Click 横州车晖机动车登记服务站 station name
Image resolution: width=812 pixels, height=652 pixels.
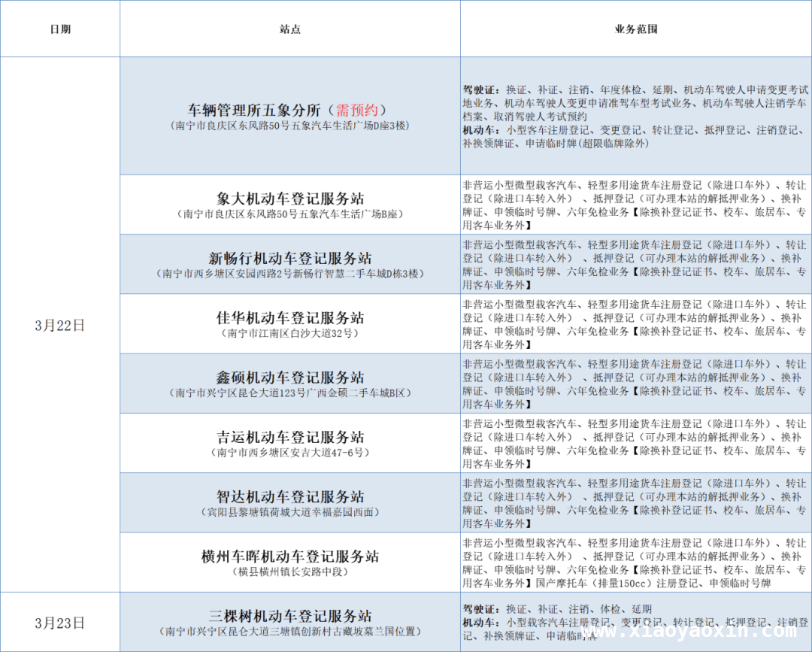point(290,556)
